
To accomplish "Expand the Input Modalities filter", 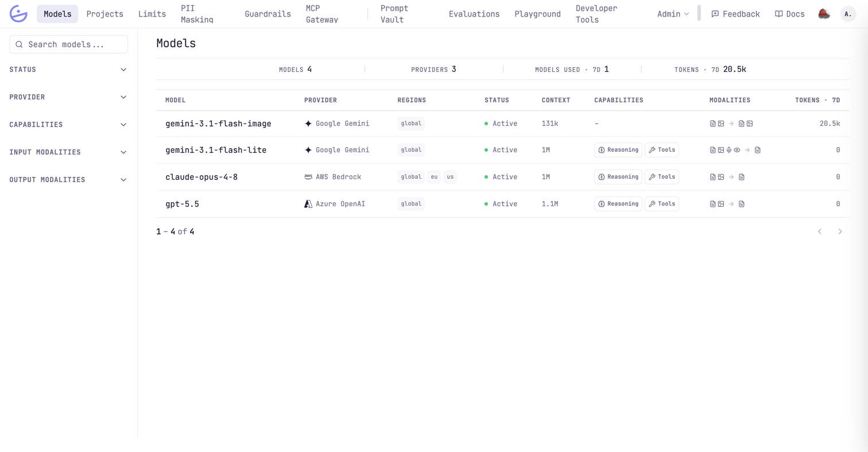I will (69, 152).
